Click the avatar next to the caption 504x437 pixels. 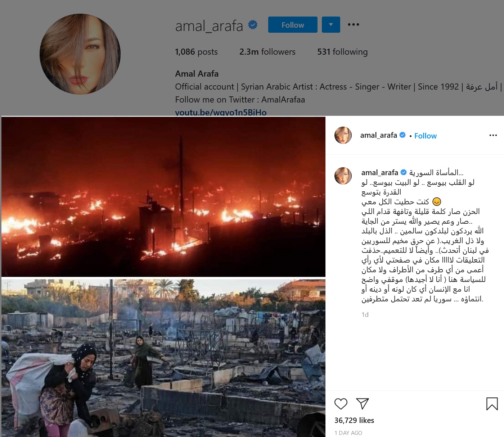(x=343, y=176)
